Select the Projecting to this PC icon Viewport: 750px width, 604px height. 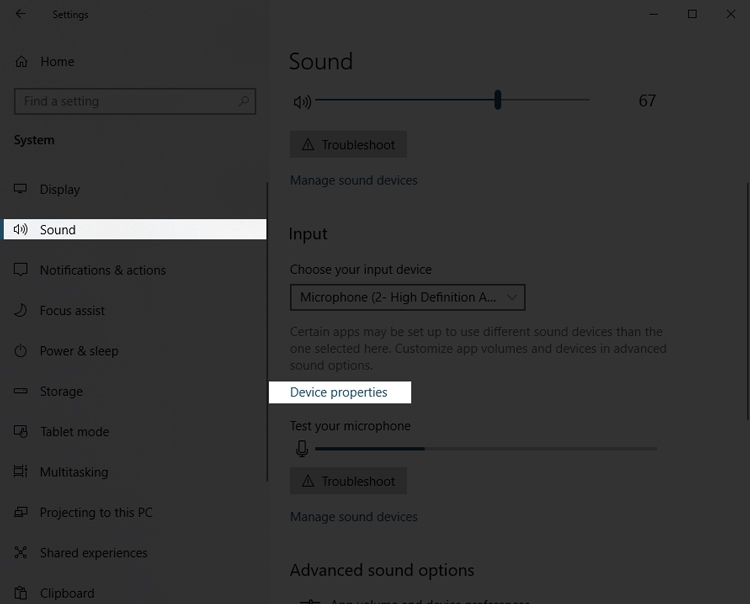pyautogui.click(x=21, y=512)
